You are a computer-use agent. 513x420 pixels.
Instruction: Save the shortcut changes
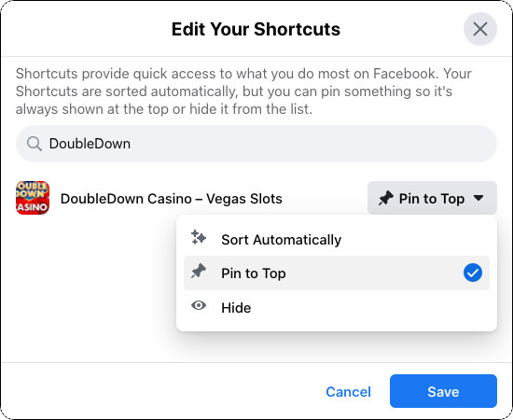coord(443,391)
